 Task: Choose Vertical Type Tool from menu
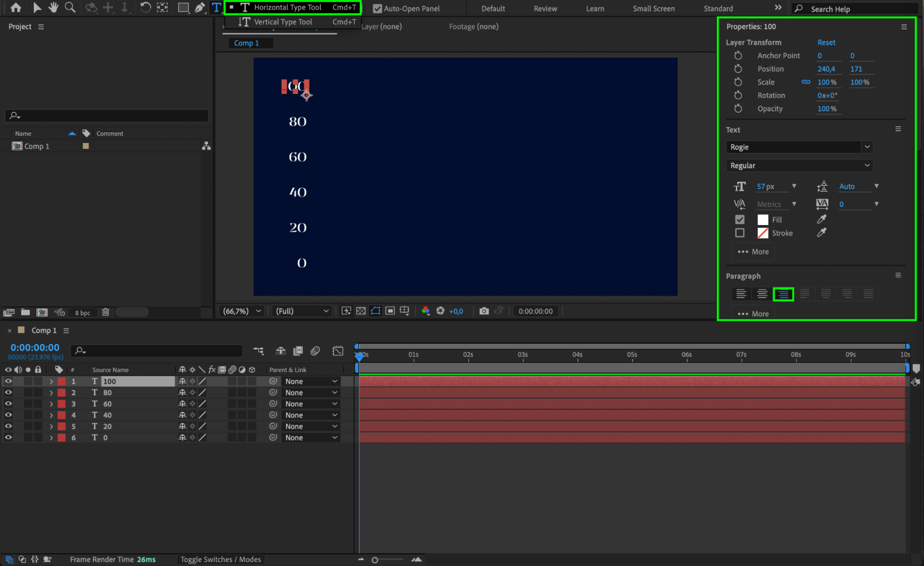coord(283,22)
